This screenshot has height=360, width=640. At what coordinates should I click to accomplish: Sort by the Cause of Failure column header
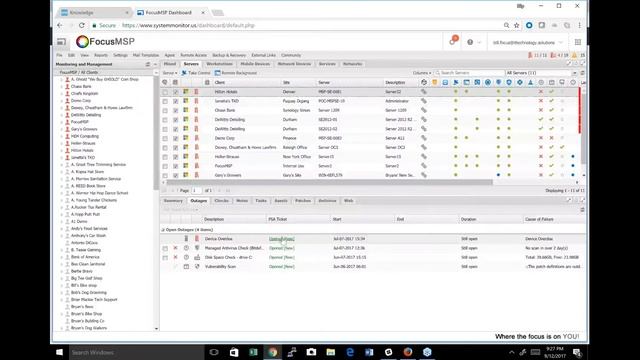[553, 219]
